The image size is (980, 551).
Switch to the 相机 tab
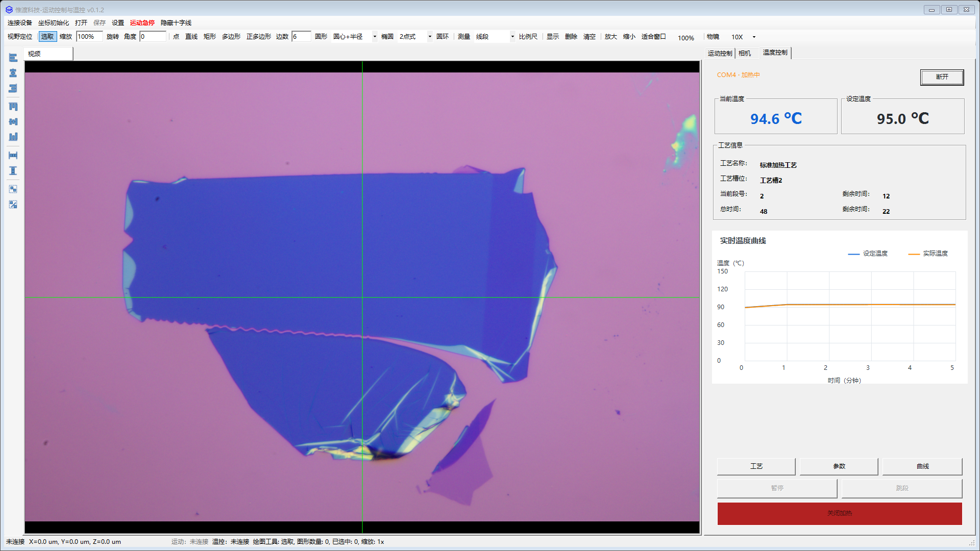click(x=745, y=53)
